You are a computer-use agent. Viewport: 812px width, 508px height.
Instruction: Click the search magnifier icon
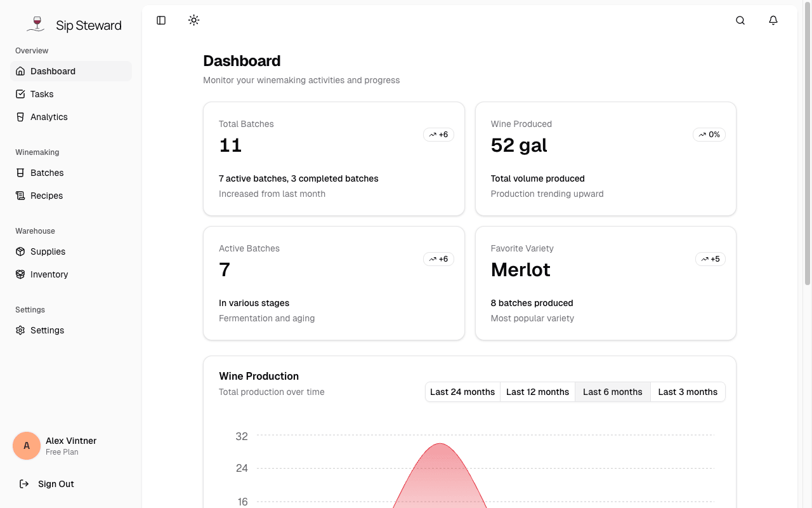click(x=740, y=20)
